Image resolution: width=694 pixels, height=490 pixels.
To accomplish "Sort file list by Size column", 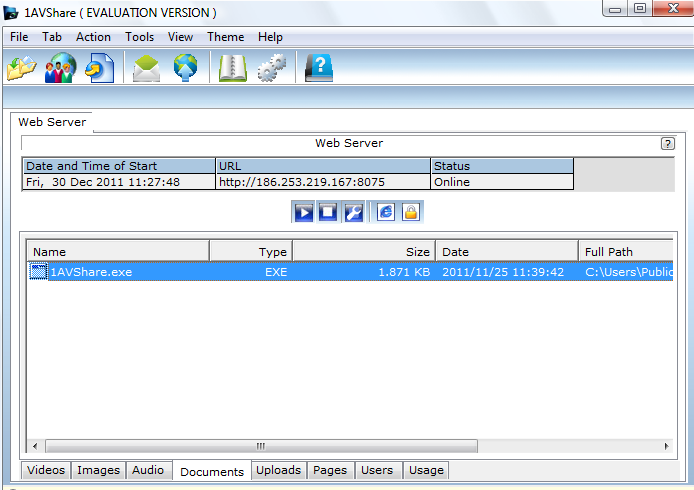I will pyautogui.click(x=363, y=252).
